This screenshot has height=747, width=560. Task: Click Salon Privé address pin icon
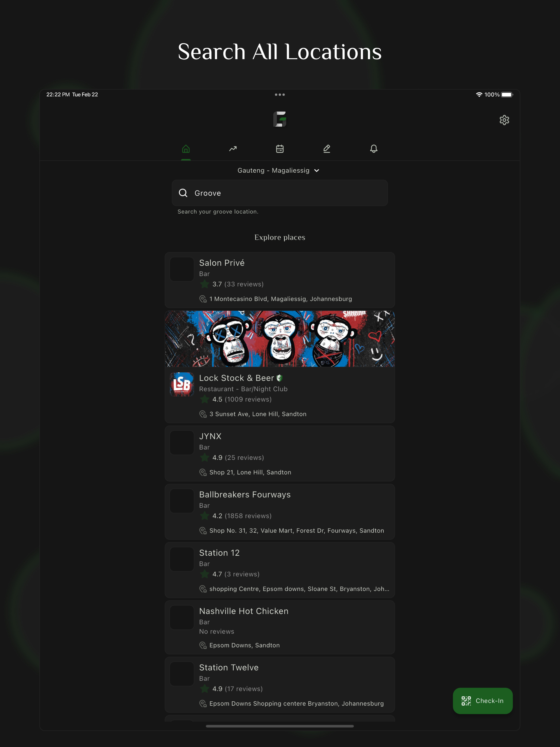[x=203, y=299]
